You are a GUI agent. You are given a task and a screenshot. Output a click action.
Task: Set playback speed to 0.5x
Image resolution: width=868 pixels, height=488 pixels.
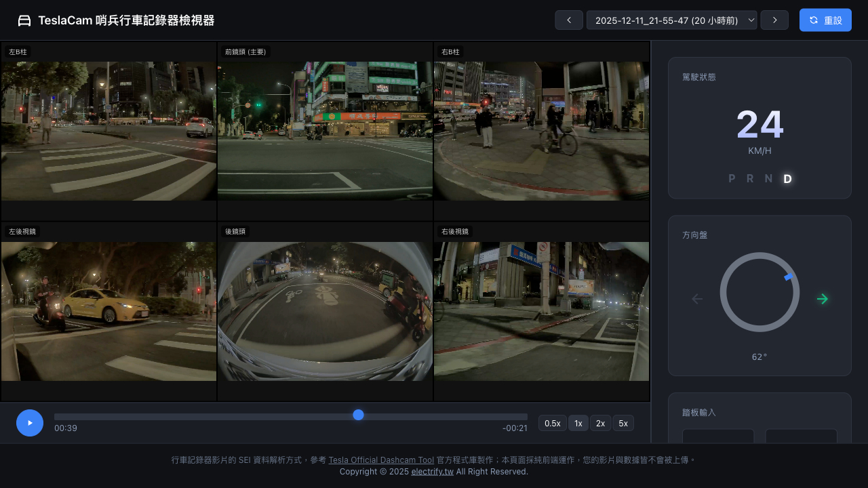tap(553, 423)
